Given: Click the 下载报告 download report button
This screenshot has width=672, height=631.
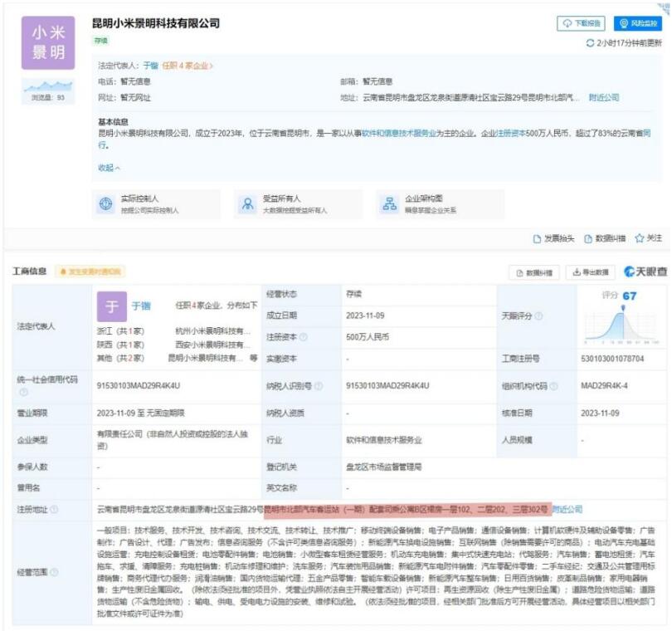Looking at the screenshot, I should [582, 24].
